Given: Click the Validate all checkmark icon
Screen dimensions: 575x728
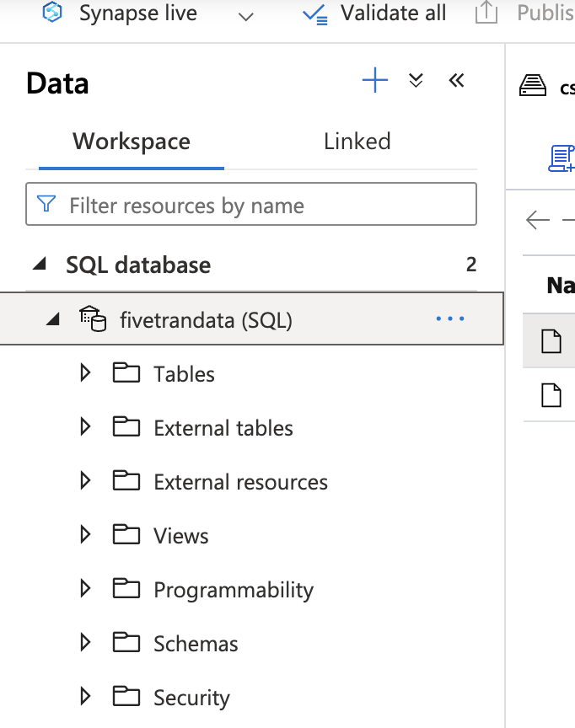Looking at the screenshot, I should pyautogui.click(x=315, y=15).
